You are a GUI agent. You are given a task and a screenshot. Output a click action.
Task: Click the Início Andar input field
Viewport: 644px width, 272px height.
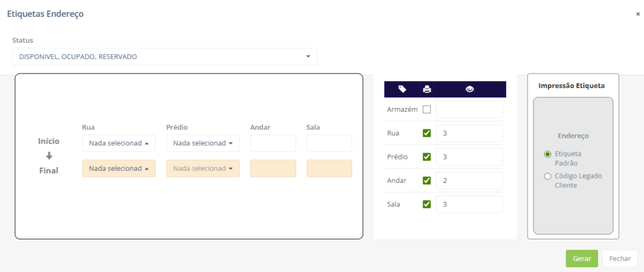273,143
